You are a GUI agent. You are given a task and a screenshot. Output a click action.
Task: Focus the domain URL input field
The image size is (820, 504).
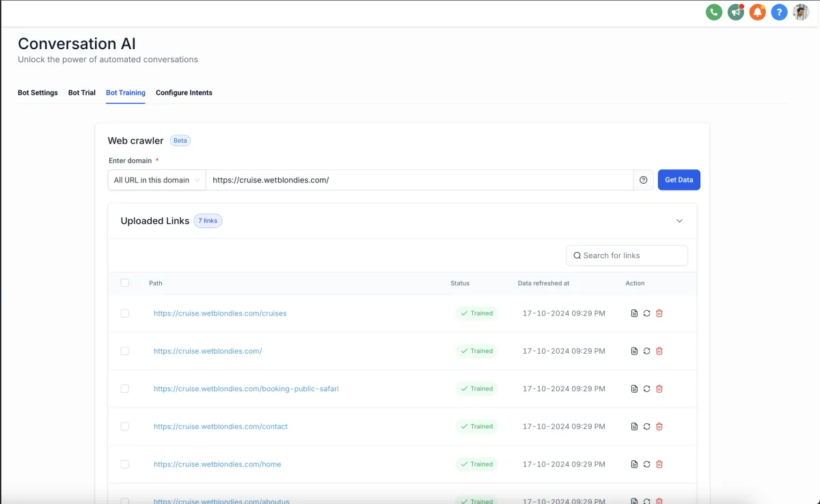click(419, 180)
